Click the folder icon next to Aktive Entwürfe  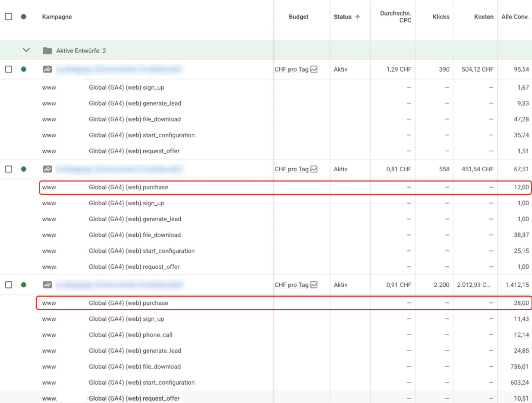coord(47,51)
